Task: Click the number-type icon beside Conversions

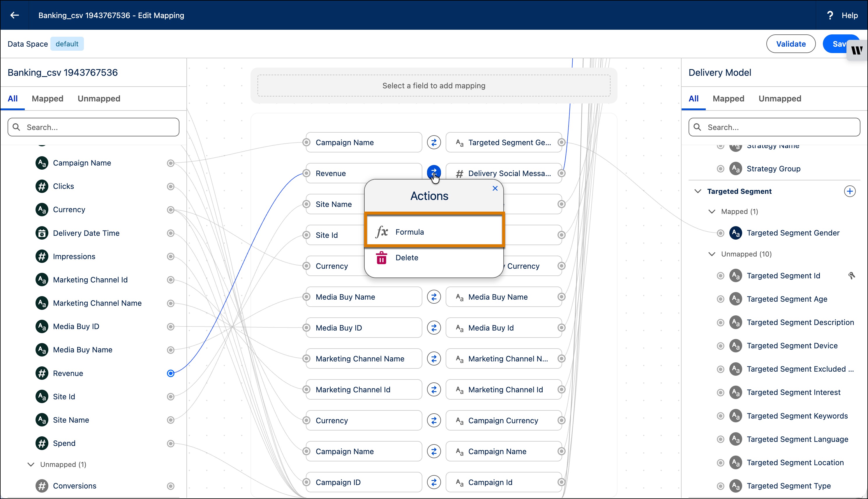Action: click(x=42, y=486)
